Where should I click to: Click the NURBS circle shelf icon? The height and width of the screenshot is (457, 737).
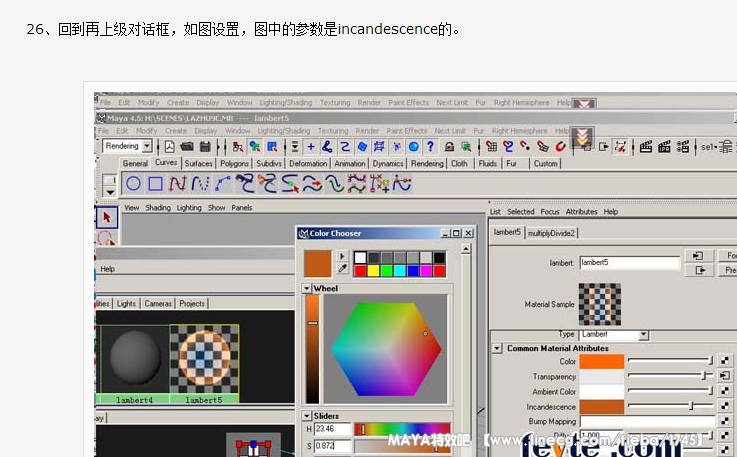coord(133,183)
